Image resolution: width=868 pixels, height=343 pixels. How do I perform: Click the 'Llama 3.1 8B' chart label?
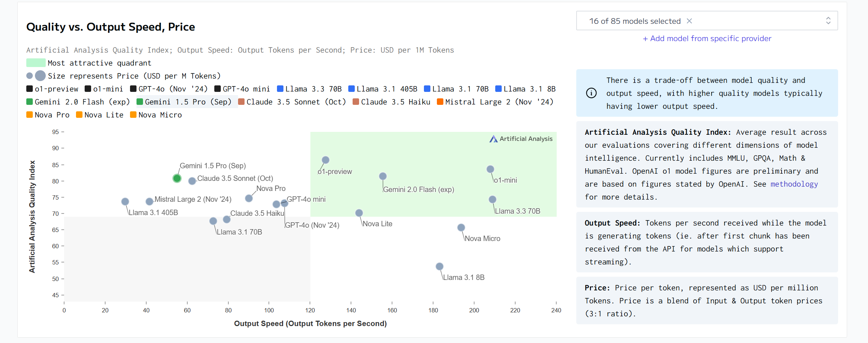(x=464, y=277)
